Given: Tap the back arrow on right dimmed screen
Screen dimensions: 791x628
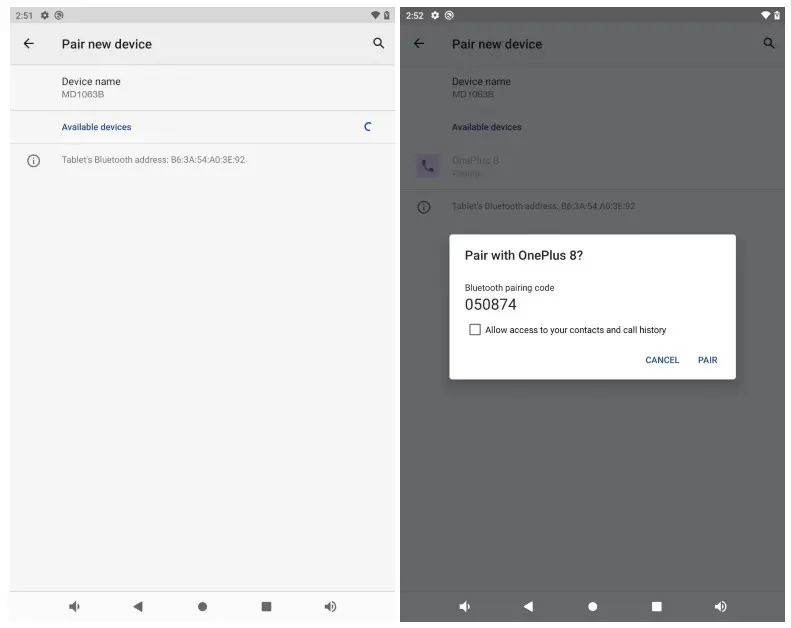Looking at the screenshot, I should click(x=419, y=44).
